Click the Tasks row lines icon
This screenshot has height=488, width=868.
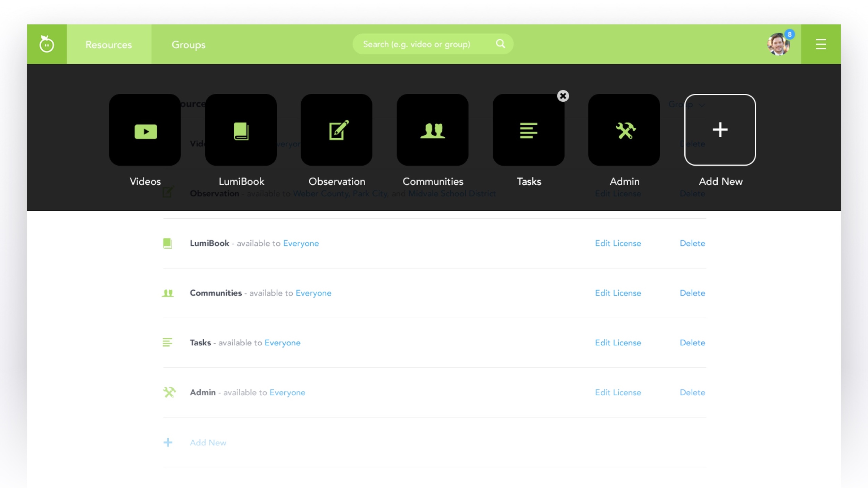click(167, 343)
